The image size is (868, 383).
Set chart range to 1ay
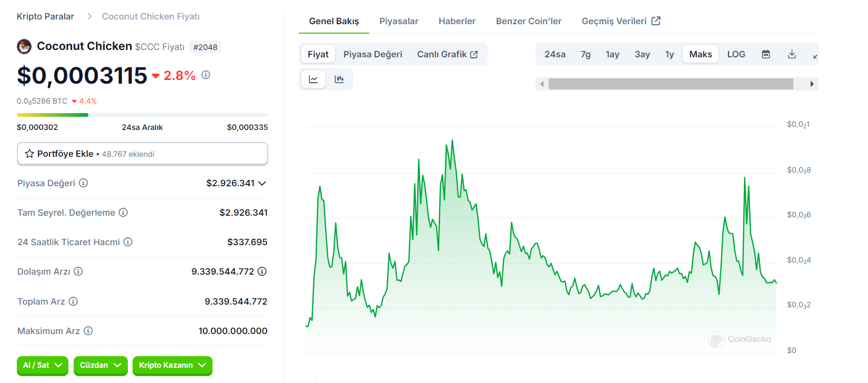coord(612,54)
